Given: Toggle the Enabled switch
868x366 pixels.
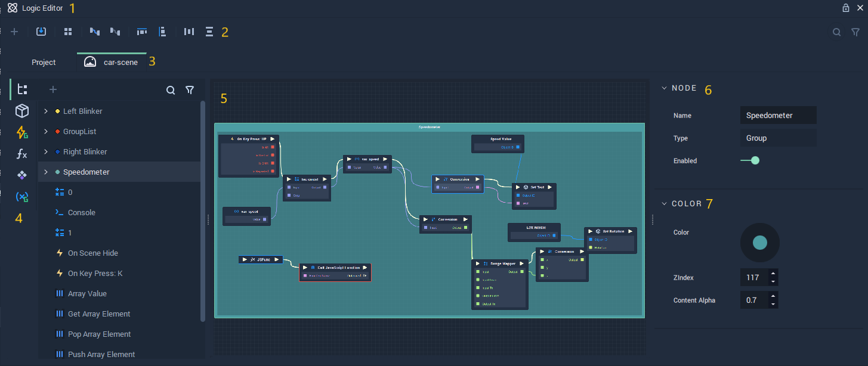Looking at the screenshot, I should tap(750, 160).
